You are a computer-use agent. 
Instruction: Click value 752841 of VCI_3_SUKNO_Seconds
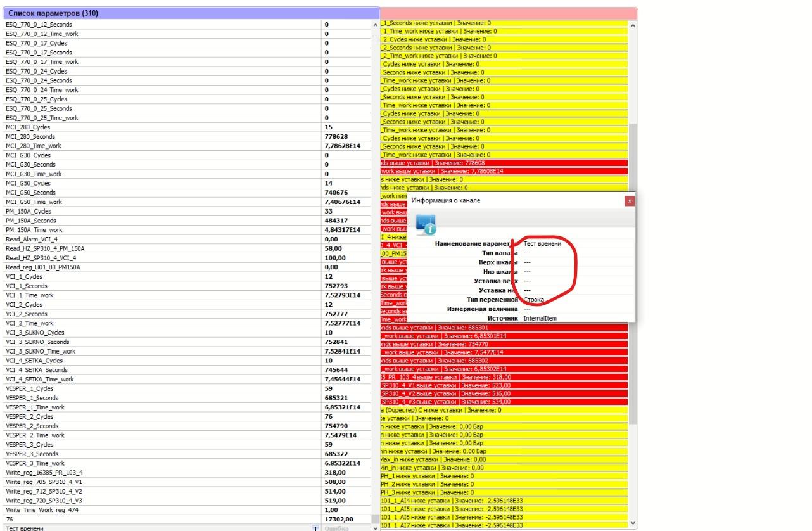[336, 342]
